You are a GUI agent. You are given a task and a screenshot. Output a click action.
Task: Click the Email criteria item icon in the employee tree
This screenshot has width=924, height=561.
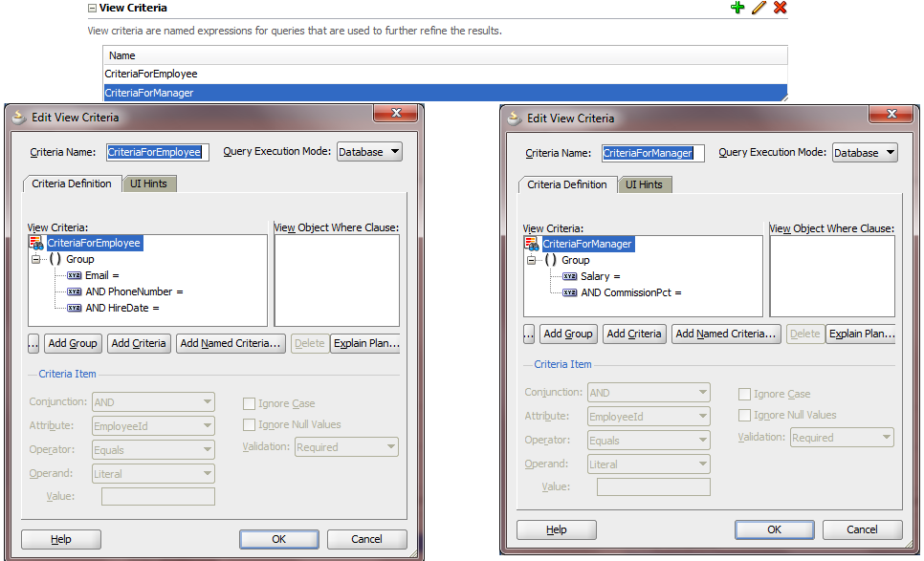click(x=75, y=275)
